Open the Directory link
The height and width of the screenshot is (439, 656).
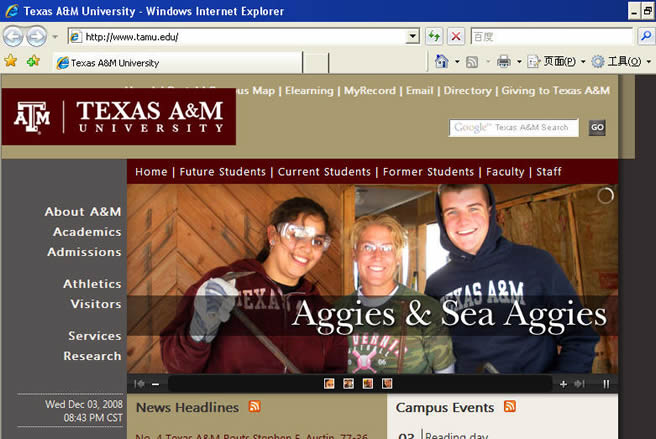click(x=467, y=90)
